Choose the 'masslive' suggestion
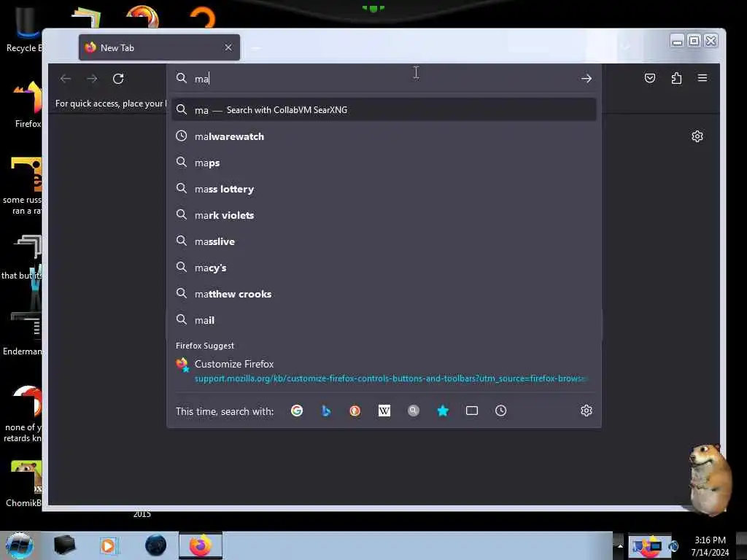747x560 pixels. point(384,241)
